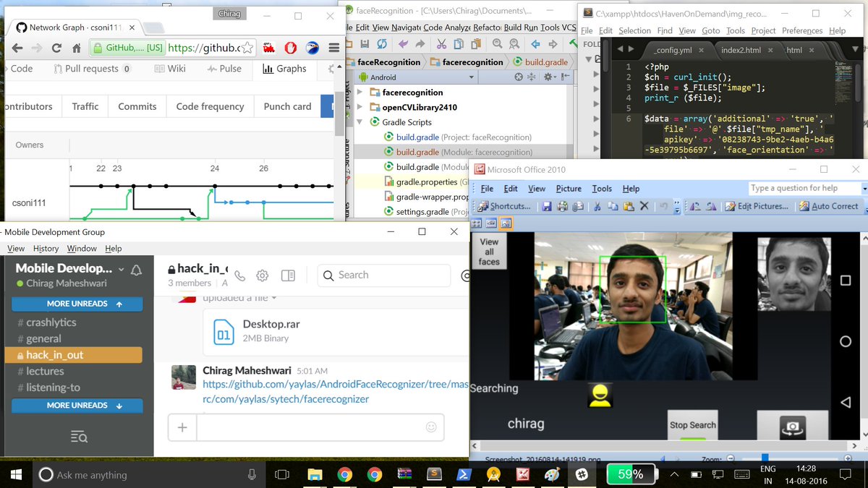868x488 pixels.
Task: Open Sublime Text from the taskbar
Action: 433,475
